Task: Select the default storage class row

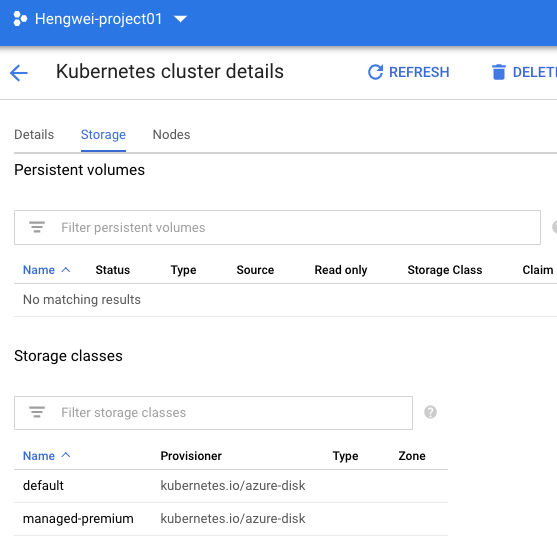Action: click(x=231, y=486)
